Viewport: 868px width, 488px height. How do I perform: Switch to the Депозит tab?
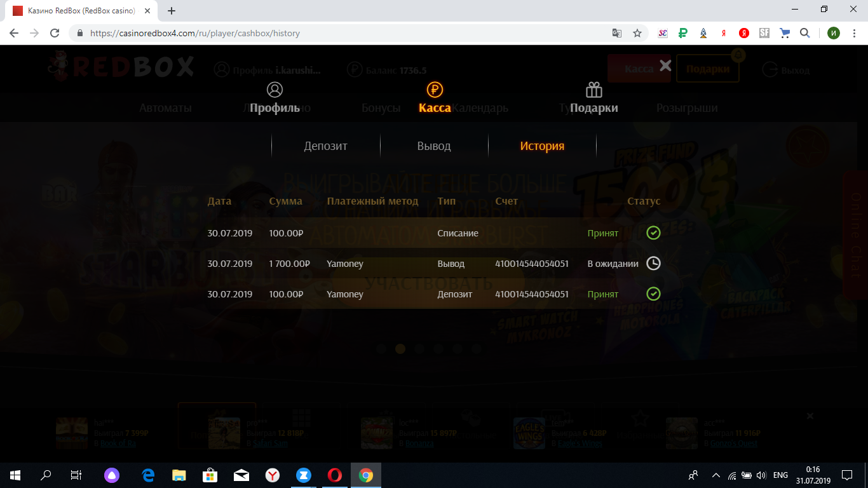tap(325, 146)
